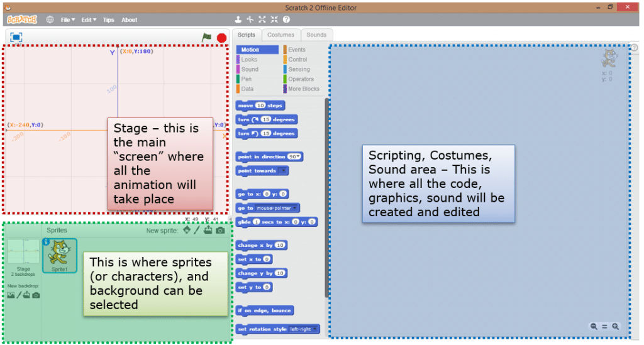Open the language globe menu
The height and width of the screenshot is (345, 644).
tap(50, 19)
